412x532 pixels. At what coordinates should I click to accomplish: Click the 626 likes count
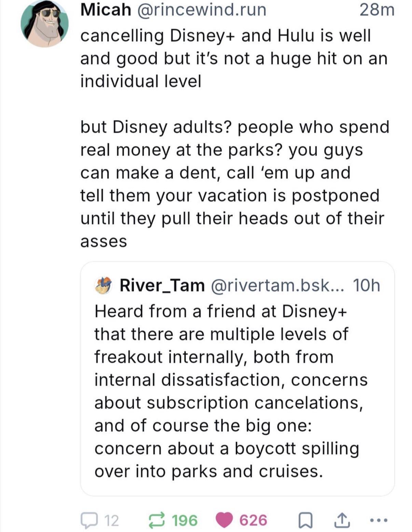253,520
